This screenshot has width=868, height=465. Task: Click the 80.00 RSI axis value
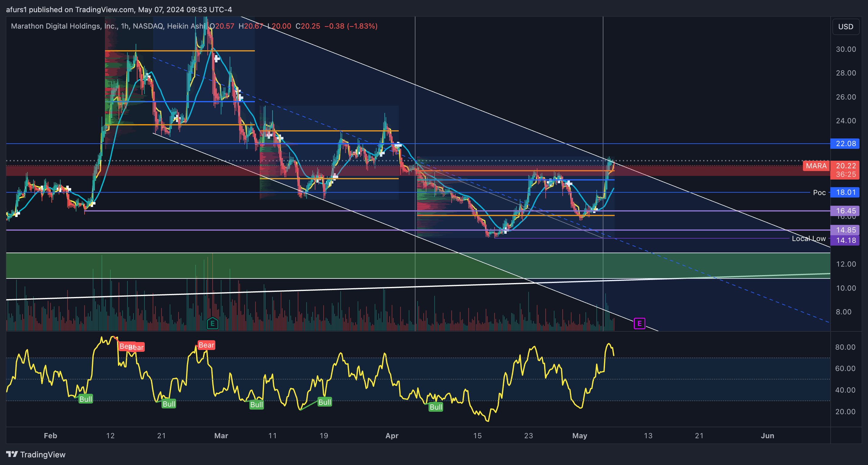[x=845, y=347]
